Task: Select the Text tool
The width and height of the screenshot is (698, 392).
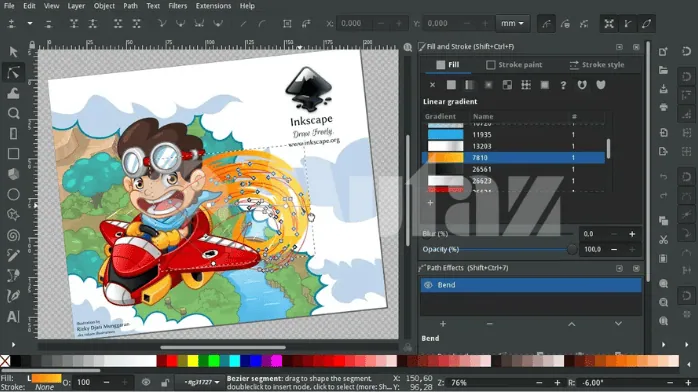Action: [x=13, y=316]
